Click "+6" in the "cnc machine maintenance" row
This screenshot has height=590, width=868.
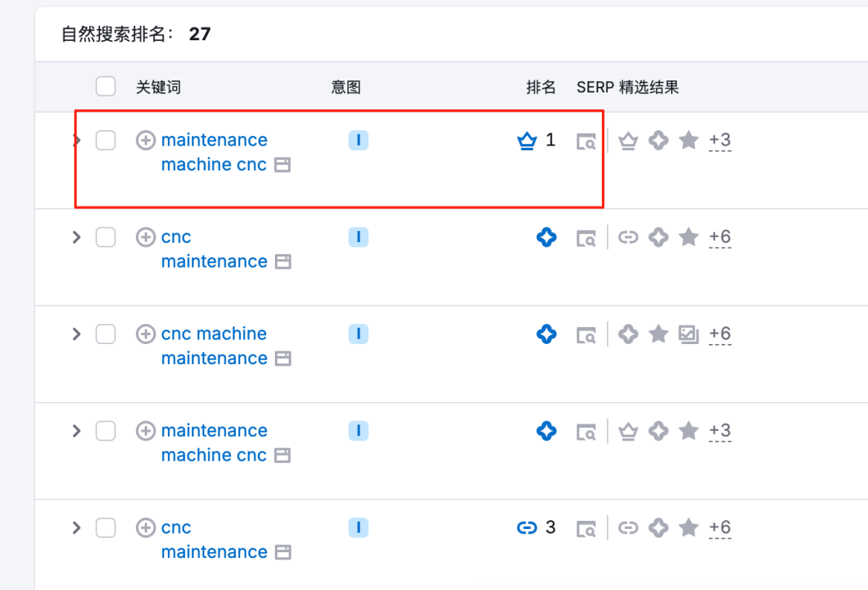click(720, 334)
